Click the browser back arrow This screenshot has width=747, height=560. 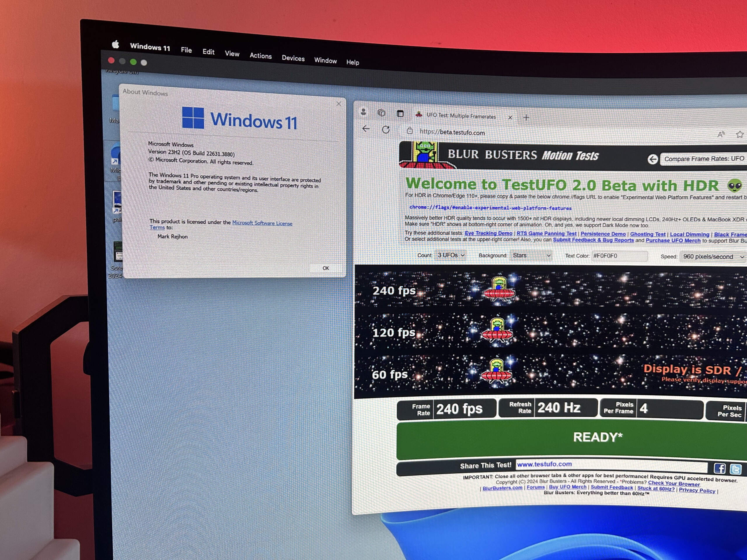[366, 129]
